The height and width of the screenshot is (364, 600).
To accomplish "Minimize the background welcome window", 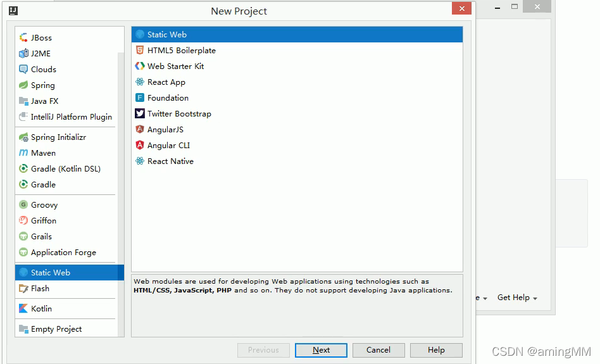I will [x=497, y=7].
